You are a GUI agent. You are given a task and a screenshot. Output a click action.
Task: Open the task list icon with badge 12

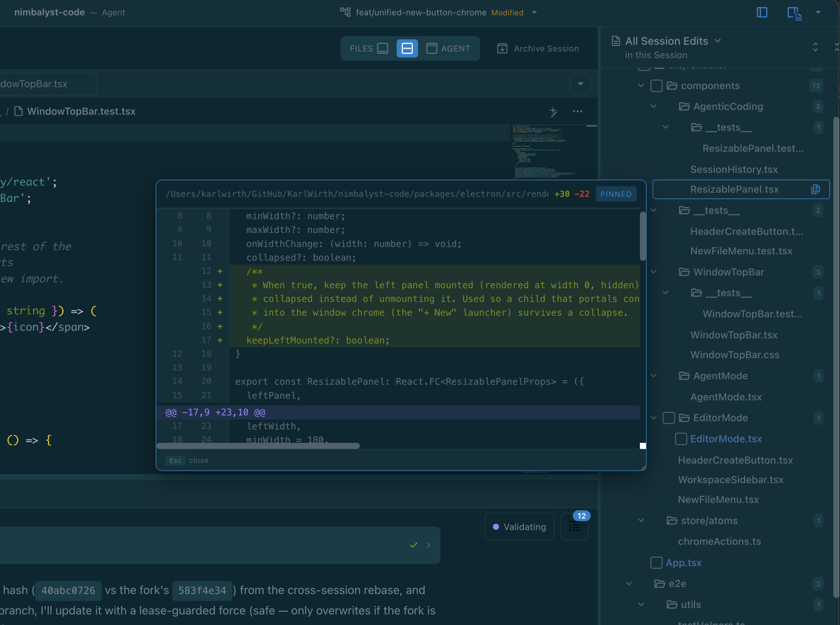(575, 527)
